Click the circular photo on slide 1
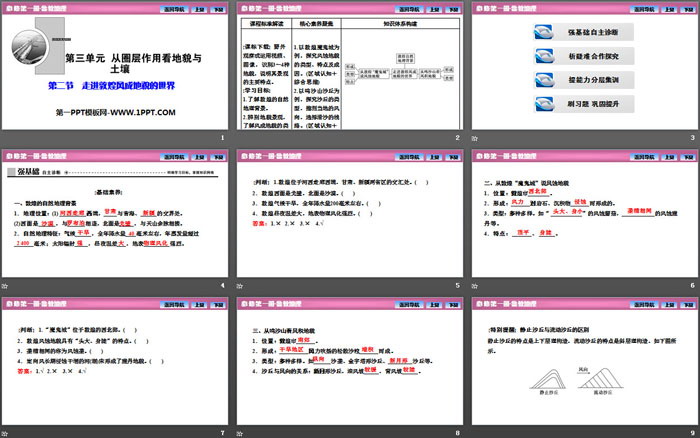The width and height of the screenshot is (700, 438). [29, 48]
